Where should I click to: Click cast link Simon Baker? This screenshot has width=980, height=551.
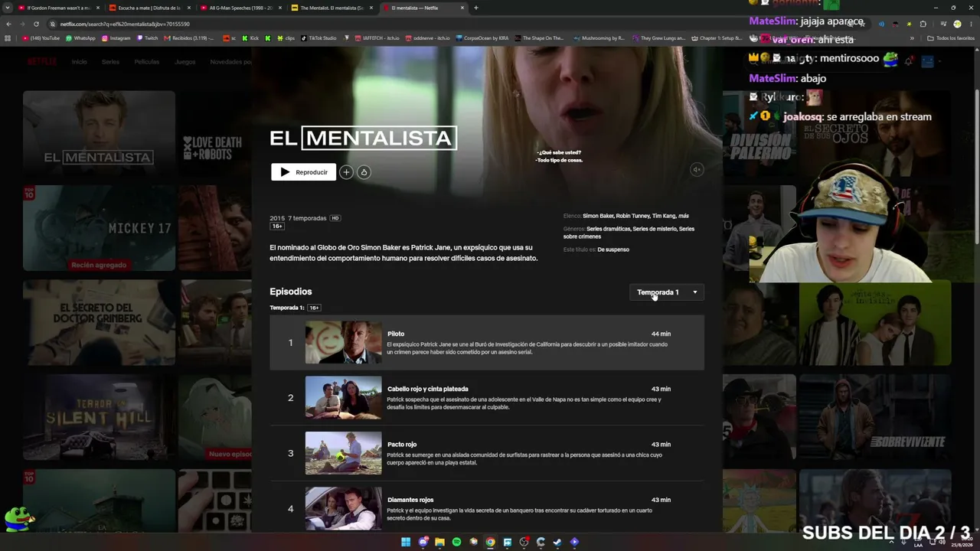[598, 216]
